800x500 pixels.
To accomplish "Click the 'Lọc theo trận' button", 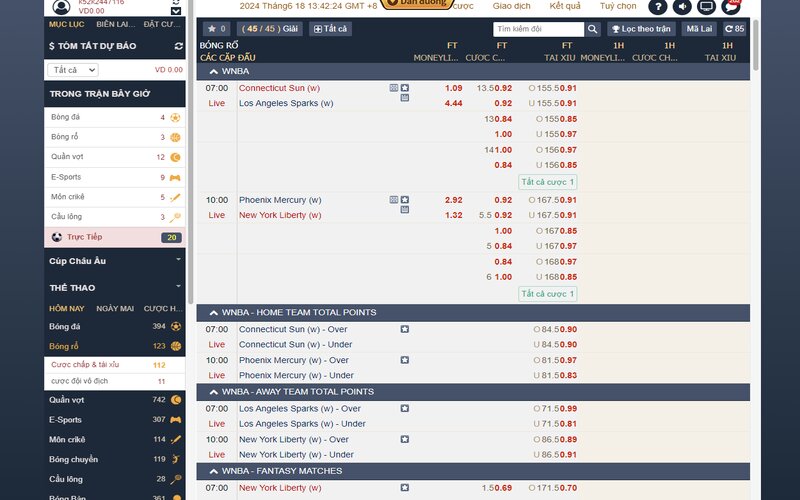I will tap(642, 29).
